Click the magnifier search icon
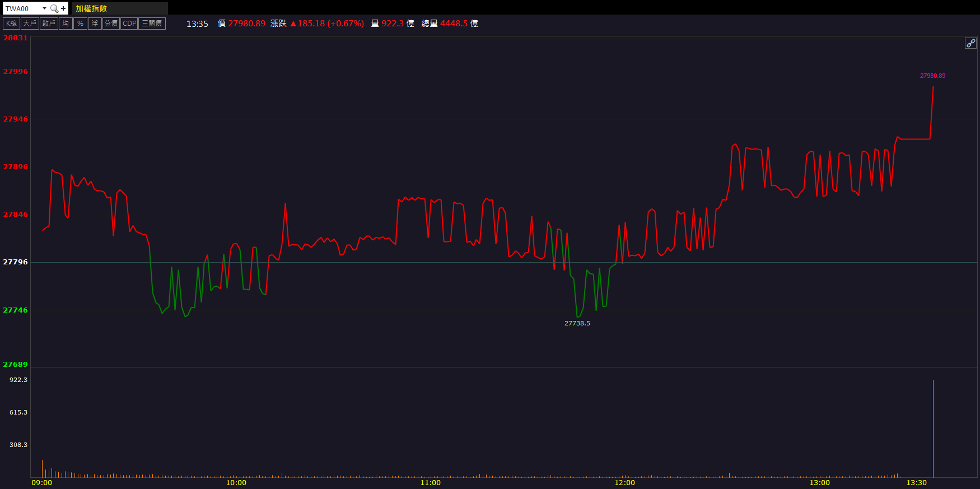 (54, 8)
